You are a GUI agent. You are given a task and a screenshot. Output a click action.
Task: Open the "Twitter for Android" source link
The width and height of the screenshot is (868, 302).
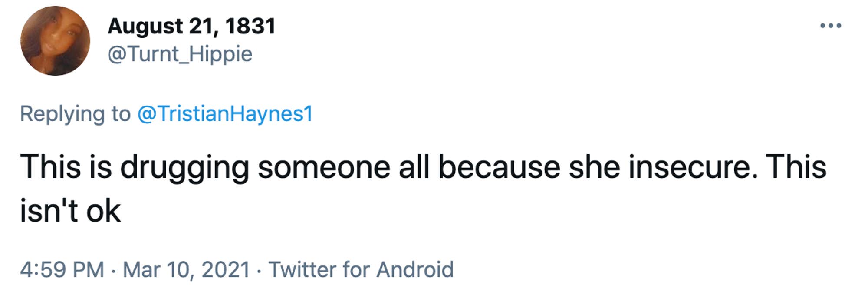(361, 269)
